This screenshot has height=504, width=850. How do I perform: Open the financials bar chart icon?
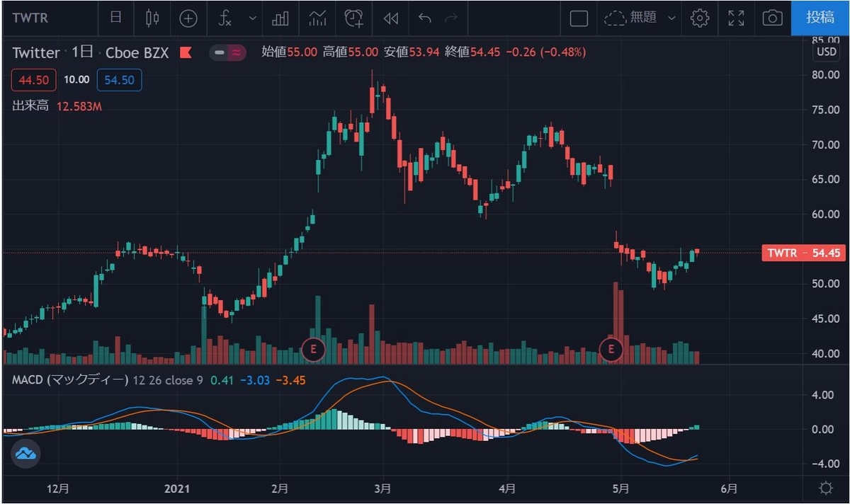point(280,18)
